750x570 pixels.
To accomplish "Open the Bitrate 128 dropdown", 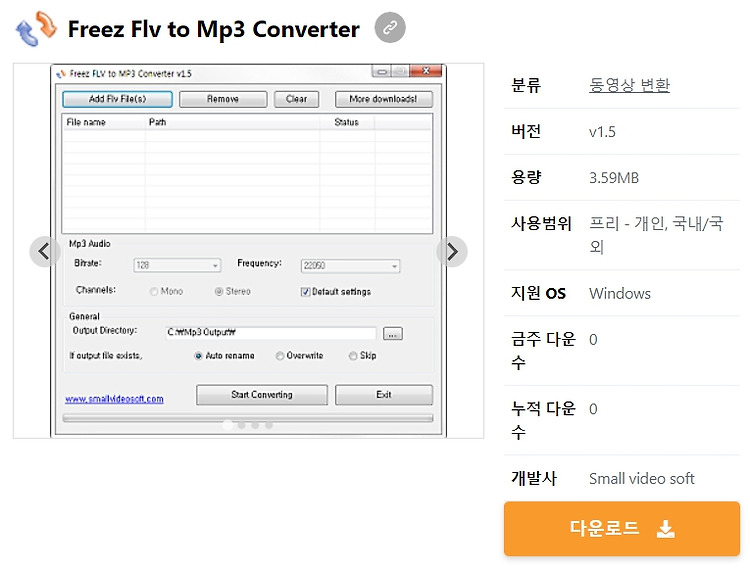I will tap(177, 265).
